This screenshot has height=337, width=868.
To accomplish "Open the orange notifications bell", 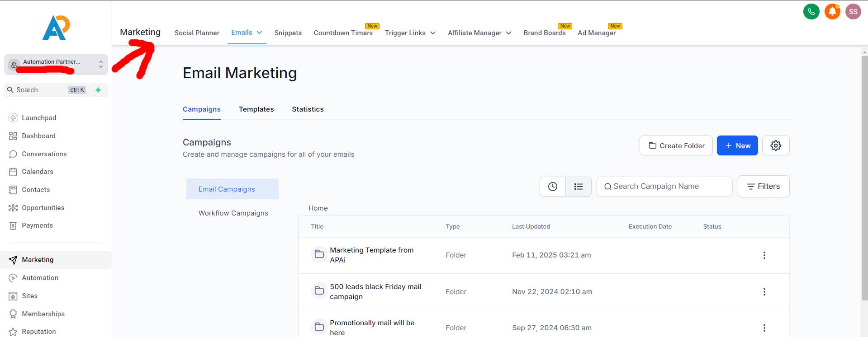I will 832,12.
